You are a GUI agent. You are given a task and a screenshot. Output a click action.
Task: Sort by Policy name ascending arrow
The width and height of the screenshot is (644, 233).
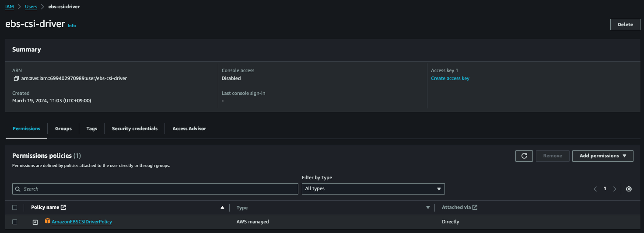(x=222, y=208)
